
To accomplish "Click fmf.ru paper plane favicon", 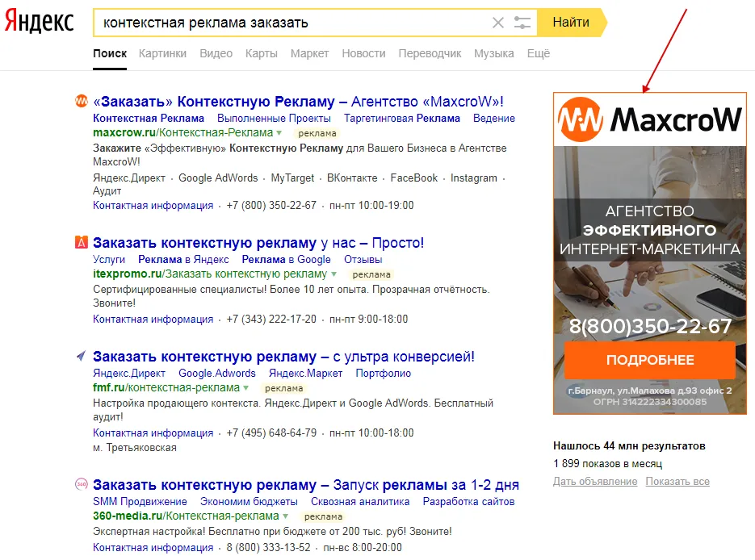I will [x=82, y=356].
